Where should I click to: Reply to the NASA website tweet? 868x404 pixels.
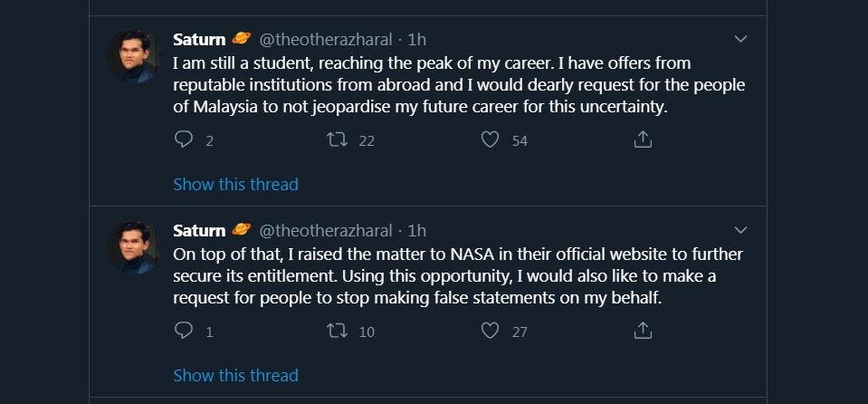(x=184, y=331)
